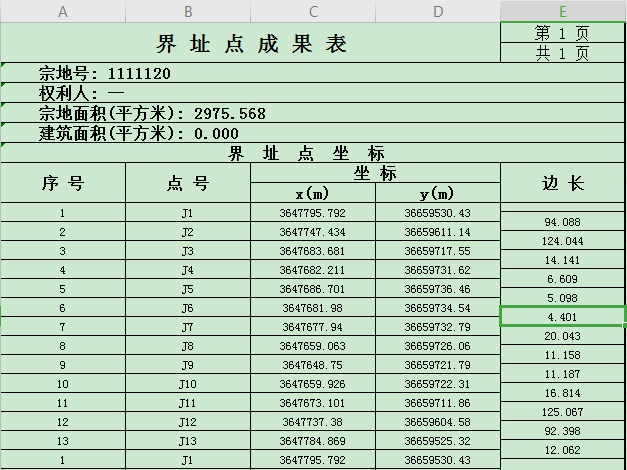Select y value 36659731.62
The height and width of the screenshot is (470, 627).
438,270
